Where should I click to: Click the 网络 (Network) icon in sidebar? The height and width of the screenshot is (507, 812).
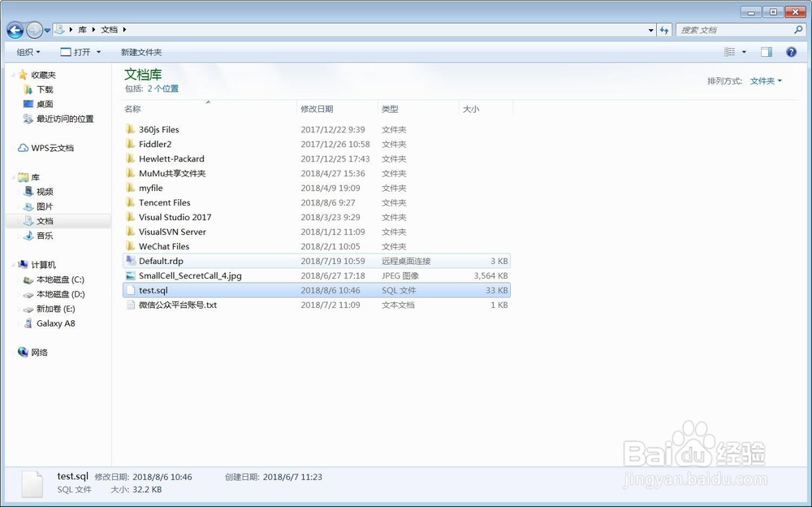(24, 352)
